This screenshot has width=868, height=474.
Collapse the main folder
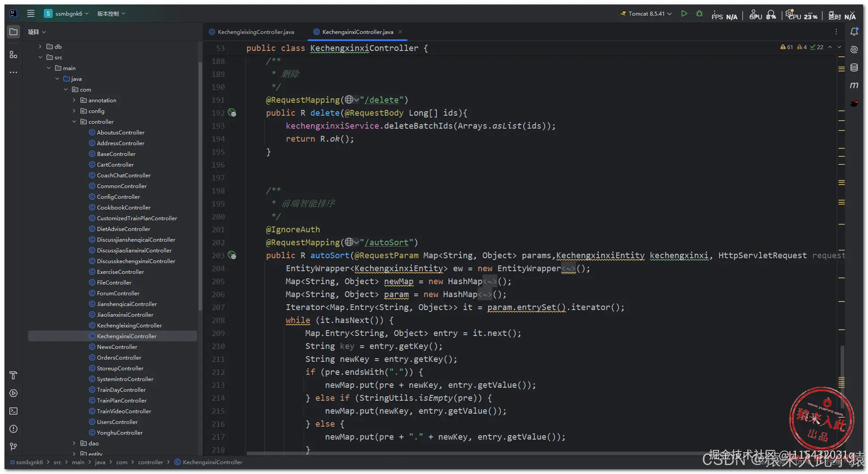48,68
